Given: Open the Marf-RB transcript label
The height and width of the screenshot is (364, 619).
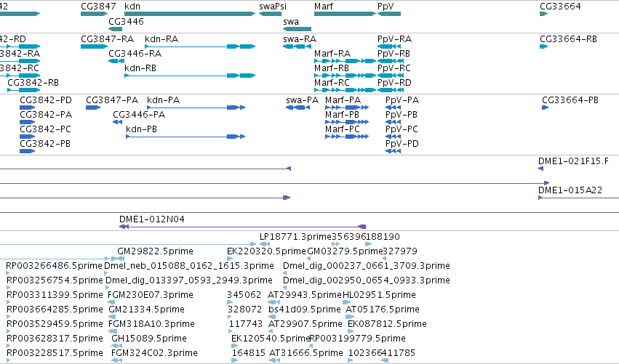Looking at the screenshot, I should [332, 68].
